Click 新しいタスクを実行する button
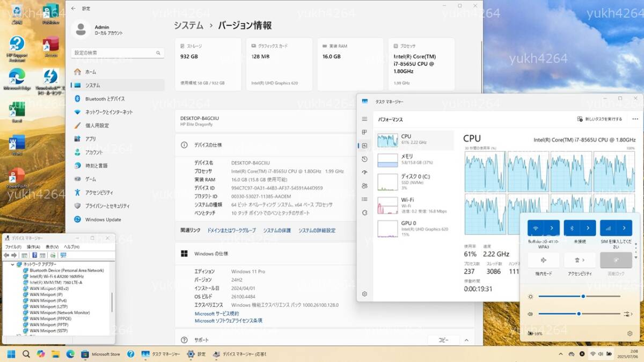This screenshot has width=644, height=362. pyautogui.click(x=599, y=119)
